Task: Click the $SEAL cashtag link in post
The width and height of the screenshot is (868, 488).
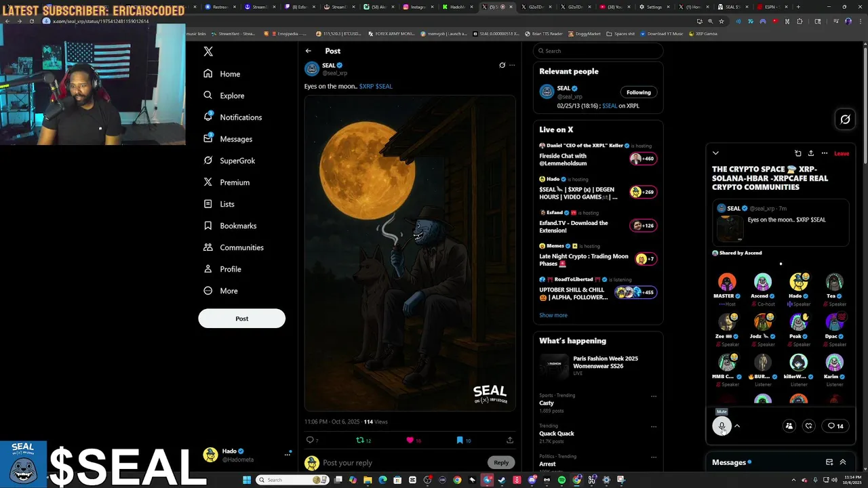Action: pyautogui.click(x=384, y=86)
